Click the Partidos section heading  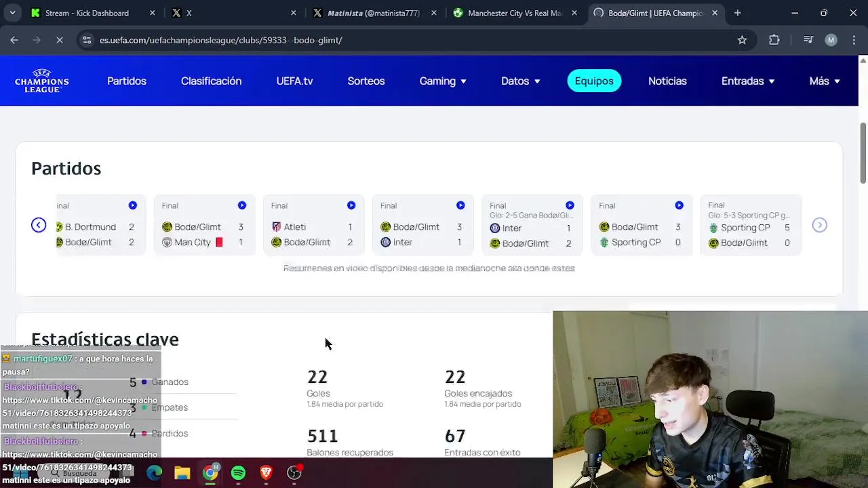pos(66,168)
